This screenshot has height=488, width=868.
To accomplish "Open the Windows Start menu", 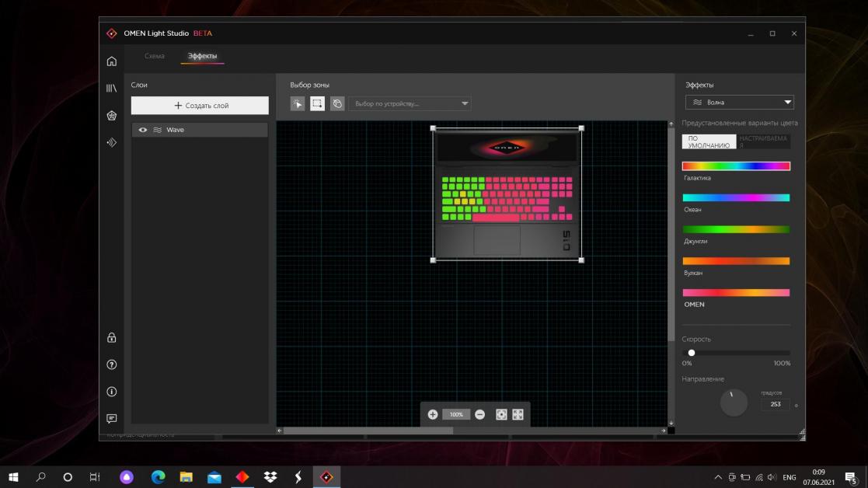I will click(13, 477).
